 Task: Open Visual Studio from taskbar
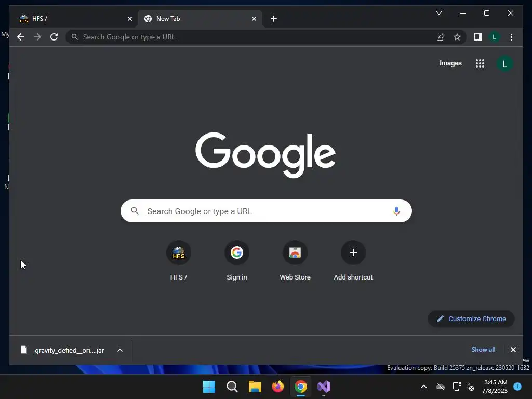(324, 387)
